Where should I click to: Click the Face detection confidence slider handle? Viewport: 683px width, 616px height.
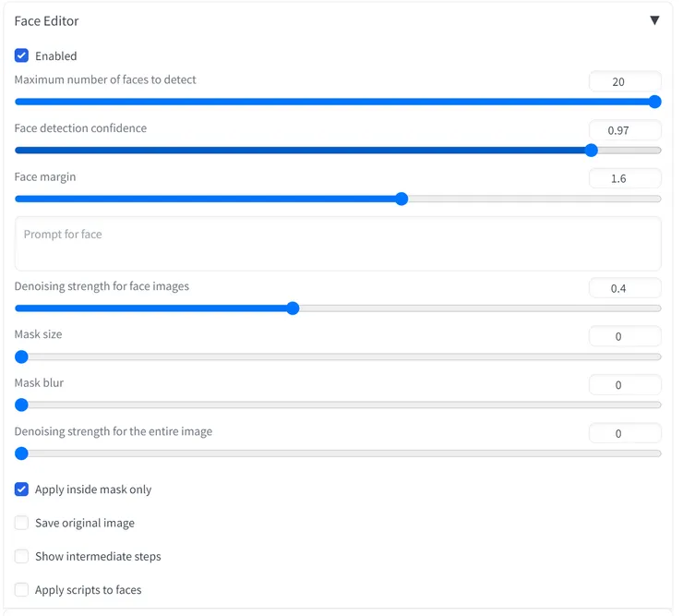coord(592,151)
